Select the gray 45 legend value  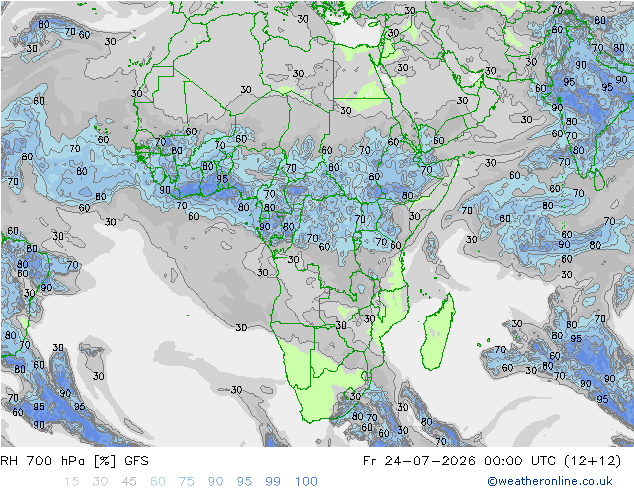[x=129, y=481]
